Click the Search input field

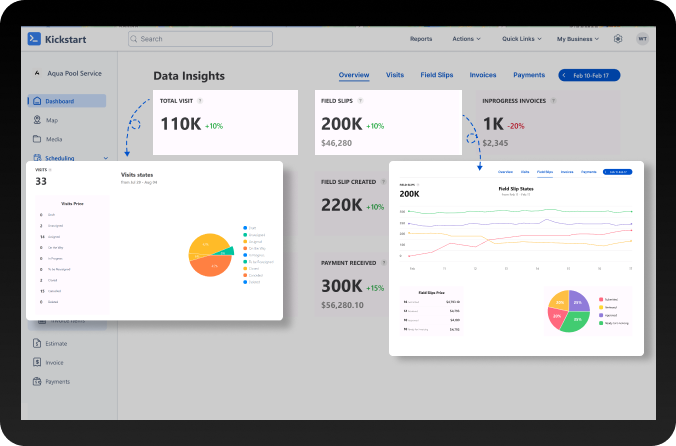click(x=200, y=39)
